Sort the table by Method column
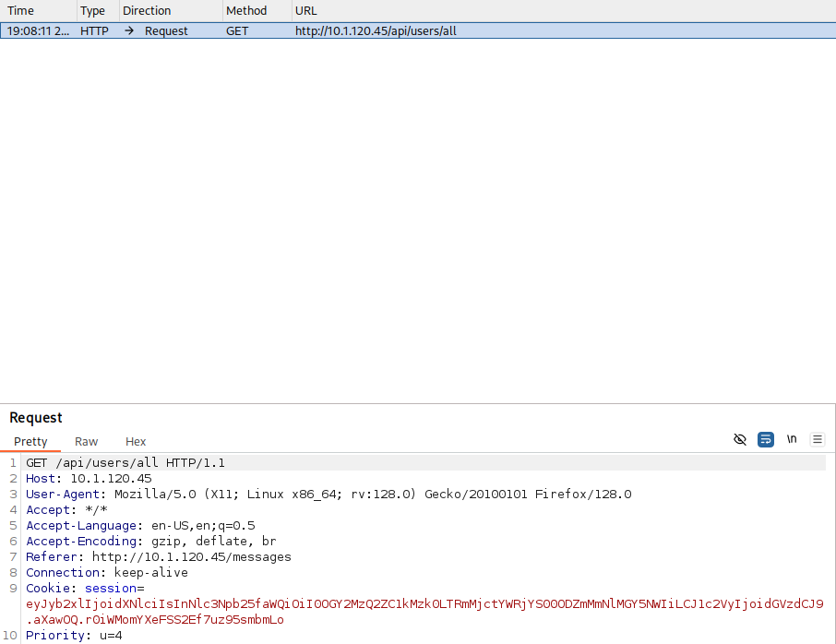The width and height of the screenshot is (836, 644). coord(246,11)
